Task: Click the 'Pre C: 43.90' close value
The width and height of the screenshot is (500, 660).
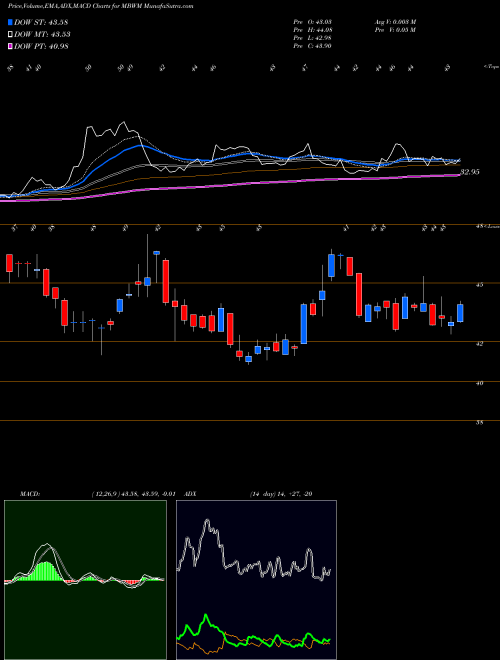Action: coord(313,46)
